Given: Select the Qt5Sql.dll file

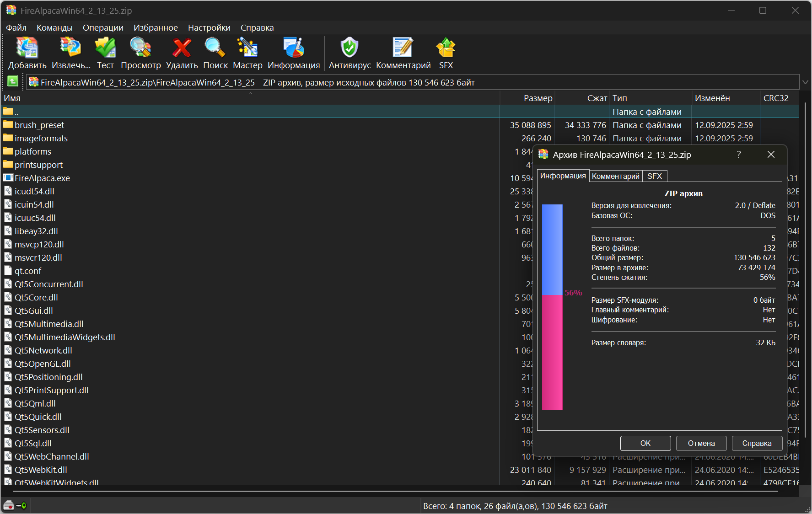Looking at the screenshot, I should pyautogui.click(x=28, y=443).
